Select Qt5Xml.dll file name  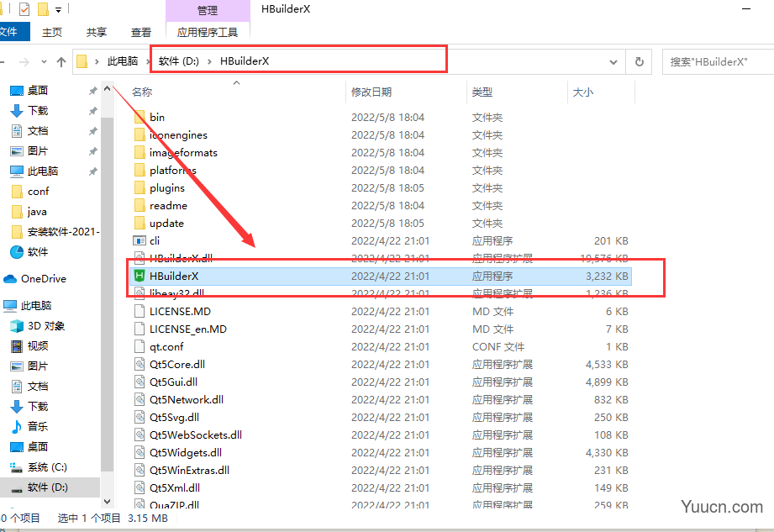click(175, 488)
